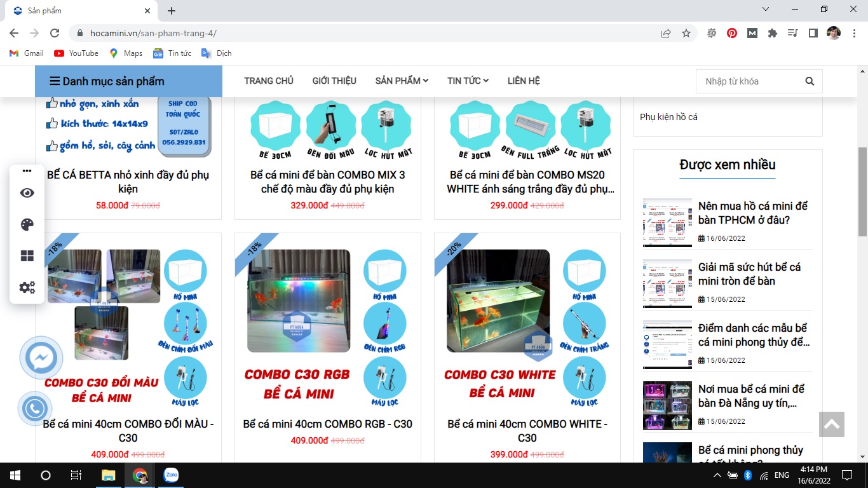Viewport: 868px width, 488px height.
Task: Open the notification center icon
Action: [x=846, y=475]
